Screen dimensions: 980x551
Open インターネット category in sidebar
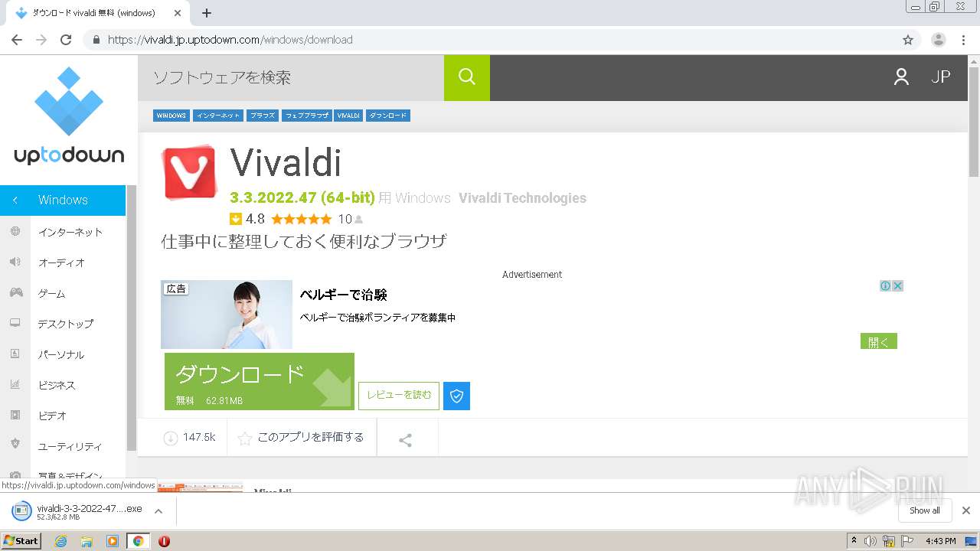point(70,232)
